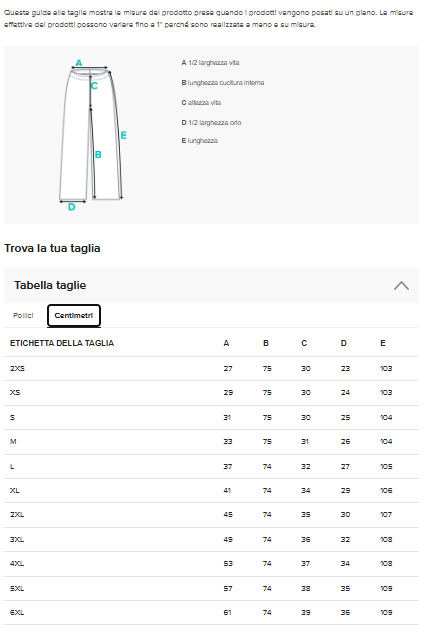The height and width of the screenshot is (641, 429).
Task: Click the teal letter B on diagram
Action: tap(98, 155)
